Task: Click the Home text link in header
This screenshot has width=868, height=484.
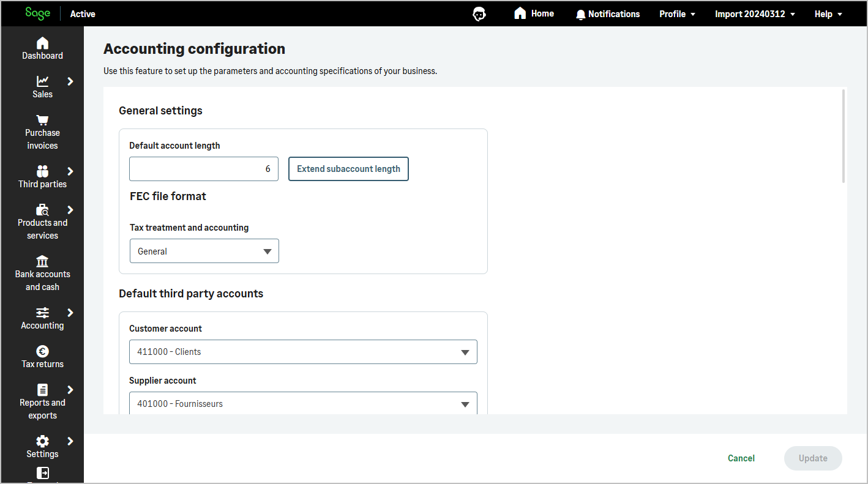Action: point(542,13)
